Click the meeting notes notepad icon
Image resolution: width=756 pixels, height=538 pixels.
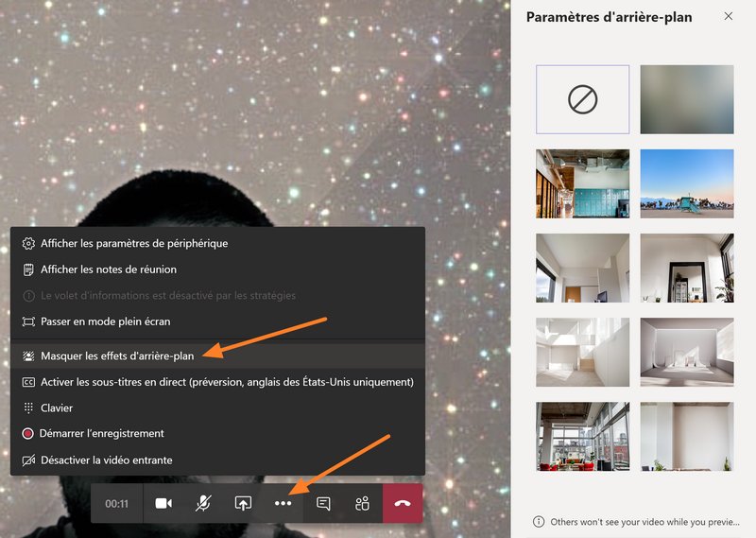pos(28,269)
